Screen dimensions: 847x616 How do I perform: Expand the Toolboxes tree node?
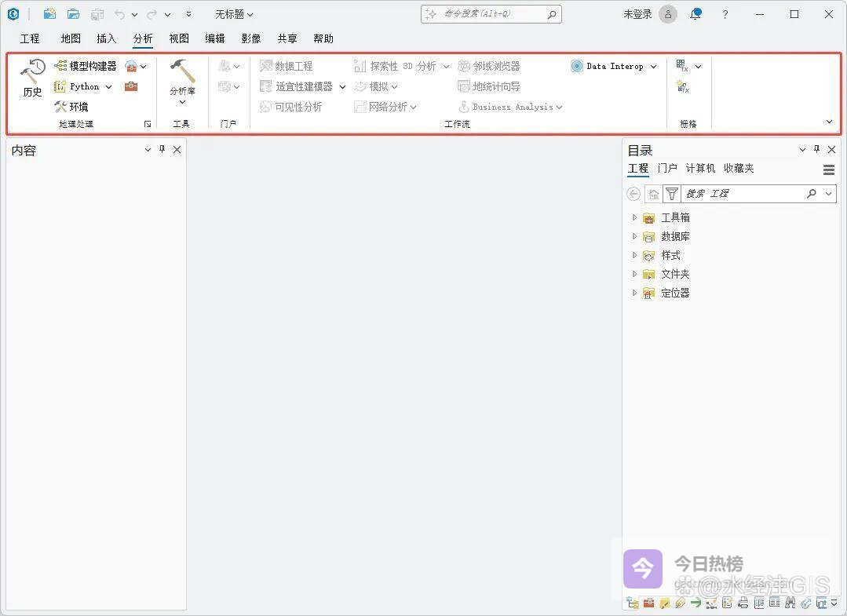pyautogui.click(x=634, y=217)
